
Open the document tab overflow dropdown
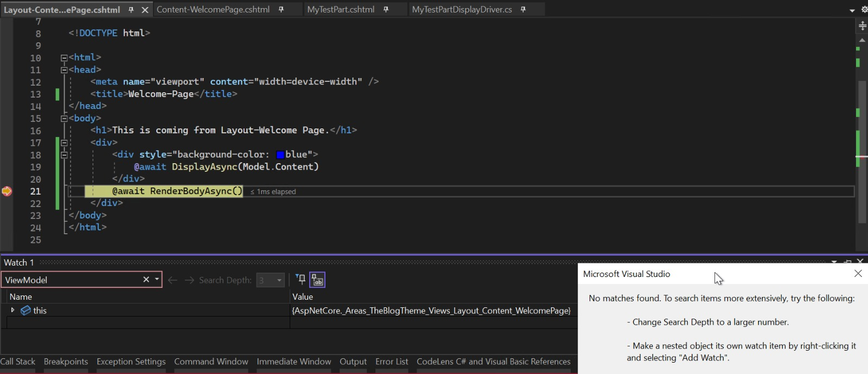(x=852, y=10)
